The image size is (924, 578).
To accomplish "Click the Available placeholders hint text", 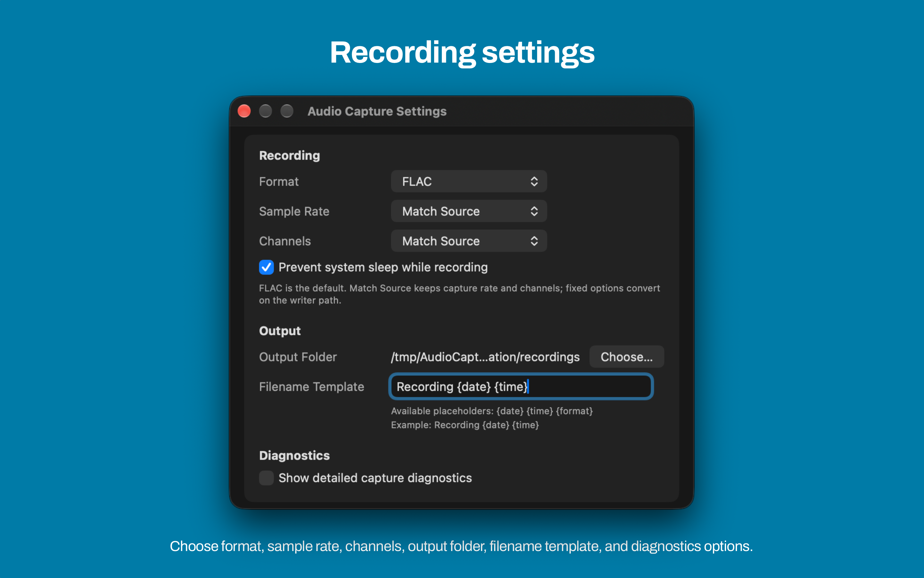I will pos(492,411).
